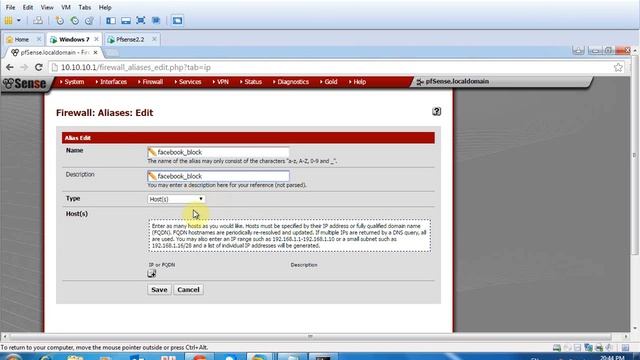Click the VM power control icon
This screenshot has width=640, height=360.
[9, 20]
